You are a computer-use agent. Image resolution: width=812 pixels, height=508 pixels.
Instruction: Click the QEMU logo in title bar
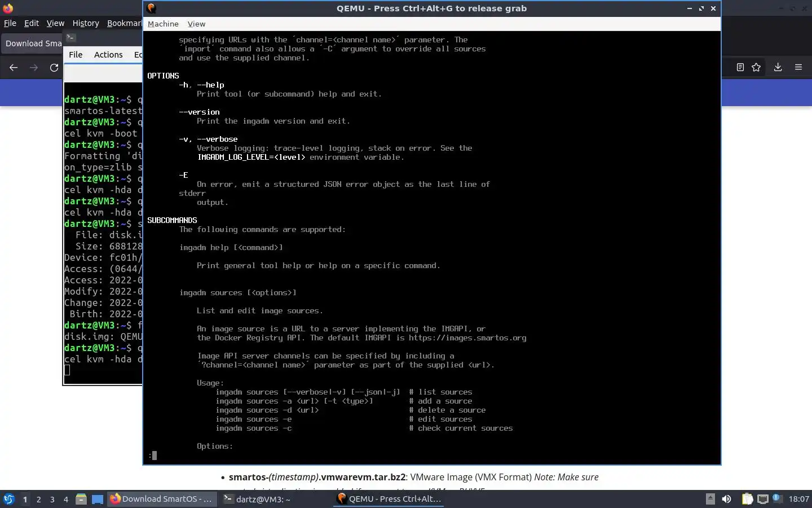(x=151, y=8)
